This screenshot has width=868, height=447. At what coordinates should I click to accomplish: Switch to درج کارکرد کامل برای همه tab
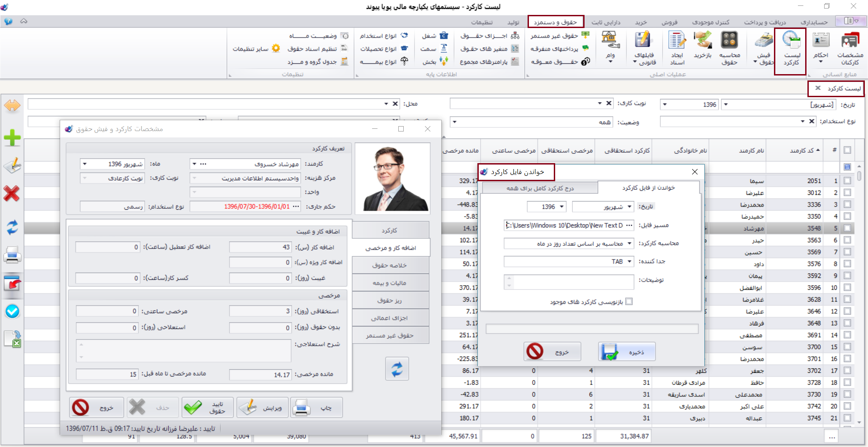(x=540, y=188)
